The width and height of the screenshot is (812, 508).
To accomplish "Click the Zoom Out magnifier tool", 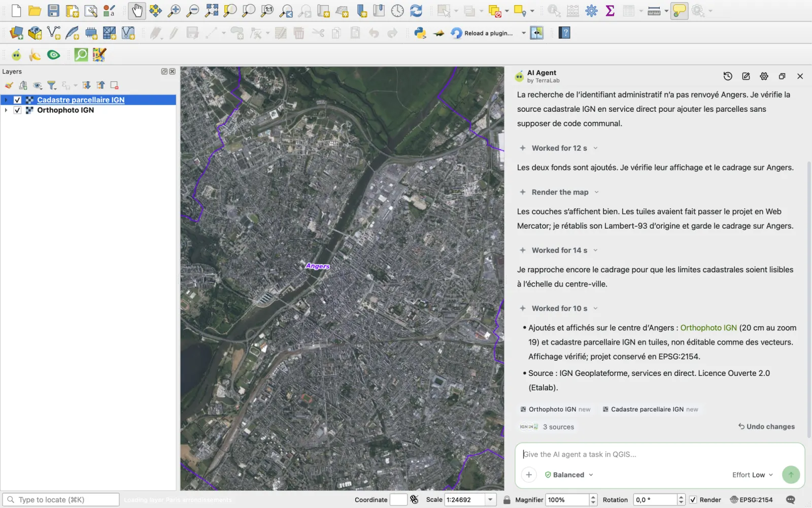I will click(193, 11).
